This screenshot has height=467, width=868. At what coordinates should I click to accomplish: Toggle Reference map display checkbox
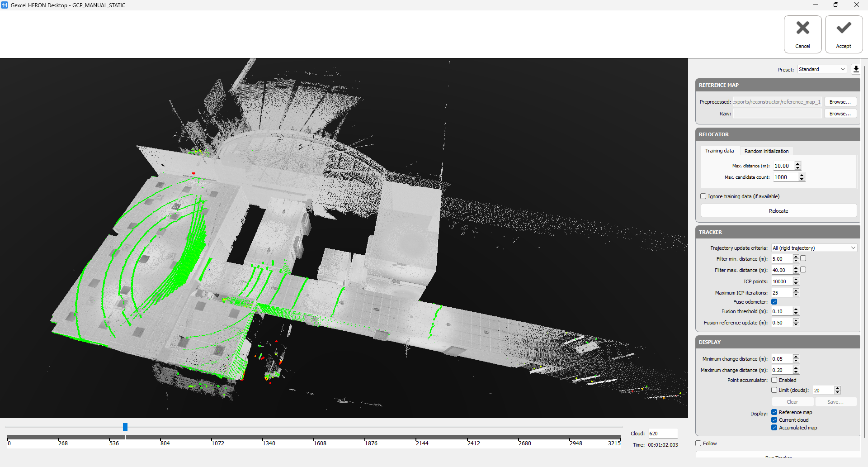[774, 412]
